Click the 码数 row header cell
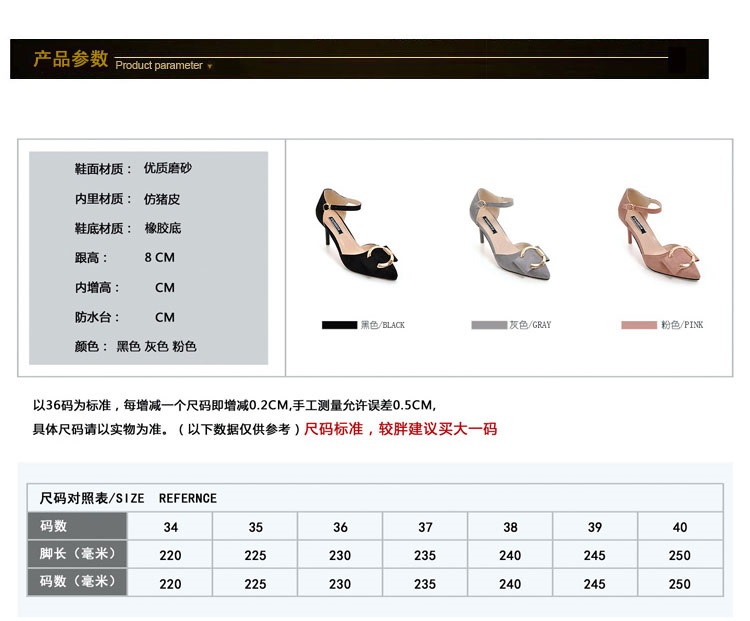 click(78, 527)
